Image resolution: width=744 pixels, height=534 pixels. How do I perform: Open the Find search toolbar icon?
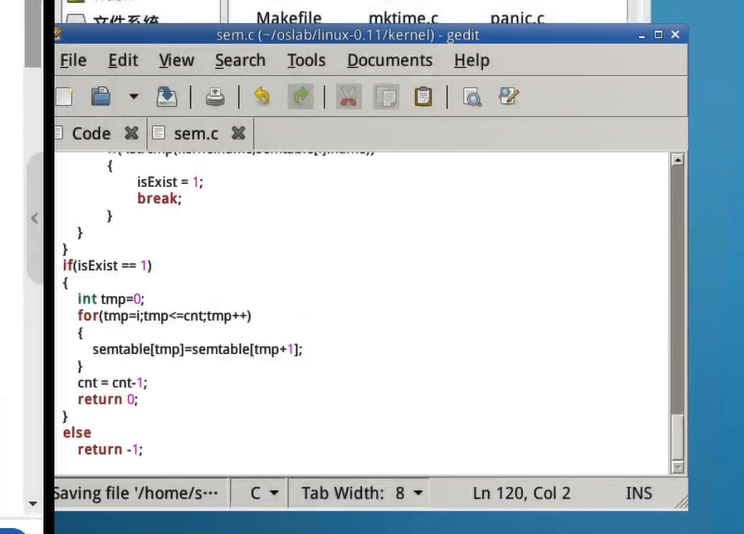pos(472,97)
